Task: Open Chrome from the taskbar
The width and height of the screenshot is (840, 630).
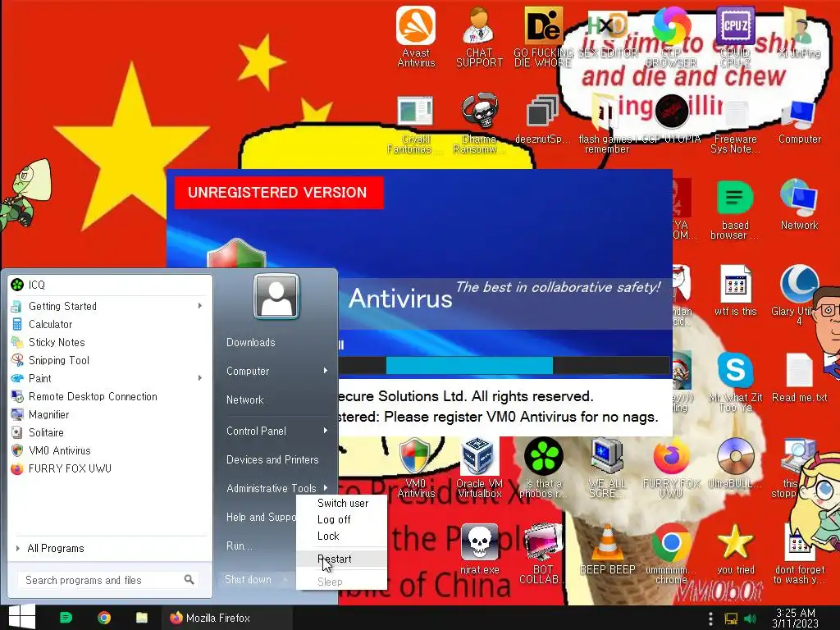Action: (x=104, y=618)
